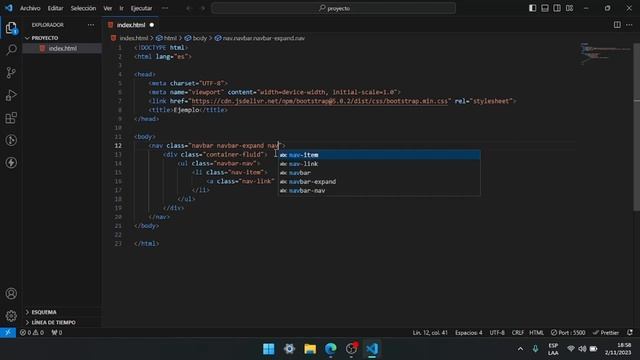Click the ports forwarded indicator in status bar

pyautogui.click(x=57, y=333)
